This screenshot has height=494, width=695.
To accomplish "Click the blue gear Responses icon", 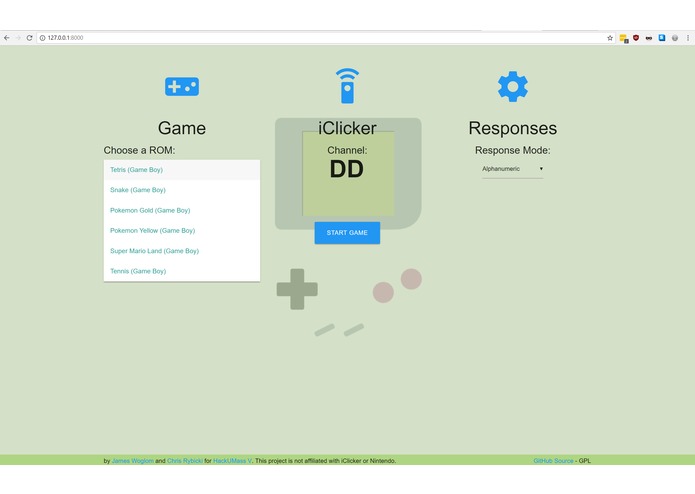I will pos(513,86).
